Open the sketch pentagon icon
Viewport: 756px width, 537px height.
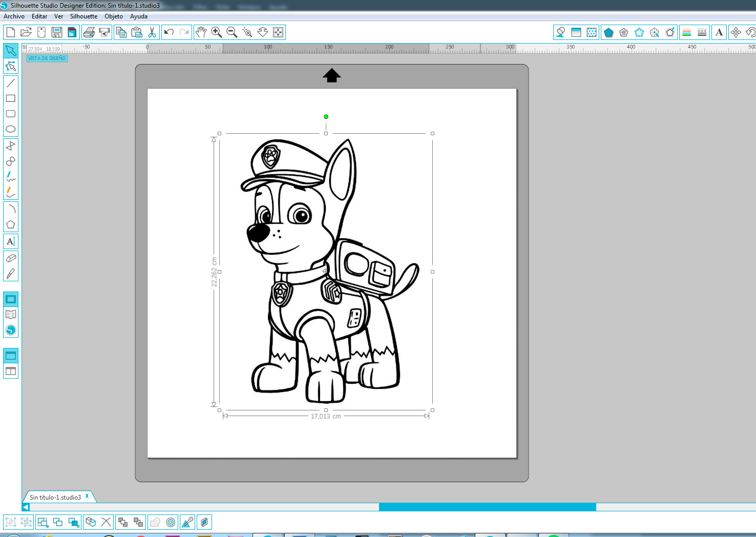point(624,32)
